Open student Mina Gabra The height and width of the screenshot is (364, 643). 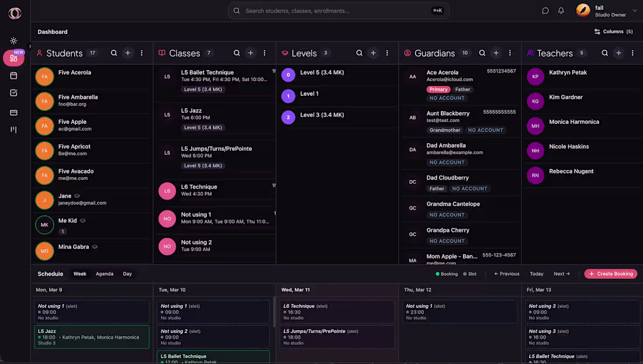(x=93, y=251)
